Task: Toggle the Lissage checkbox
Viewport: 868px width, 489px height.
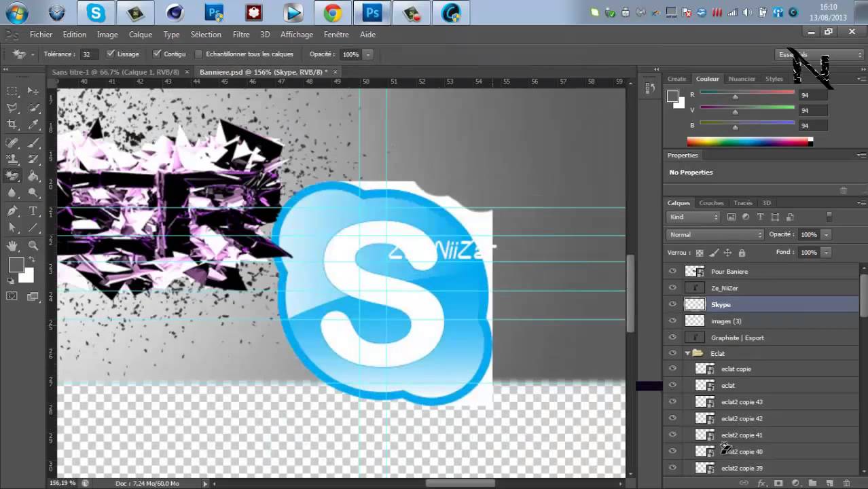Action: click(111, 54)
